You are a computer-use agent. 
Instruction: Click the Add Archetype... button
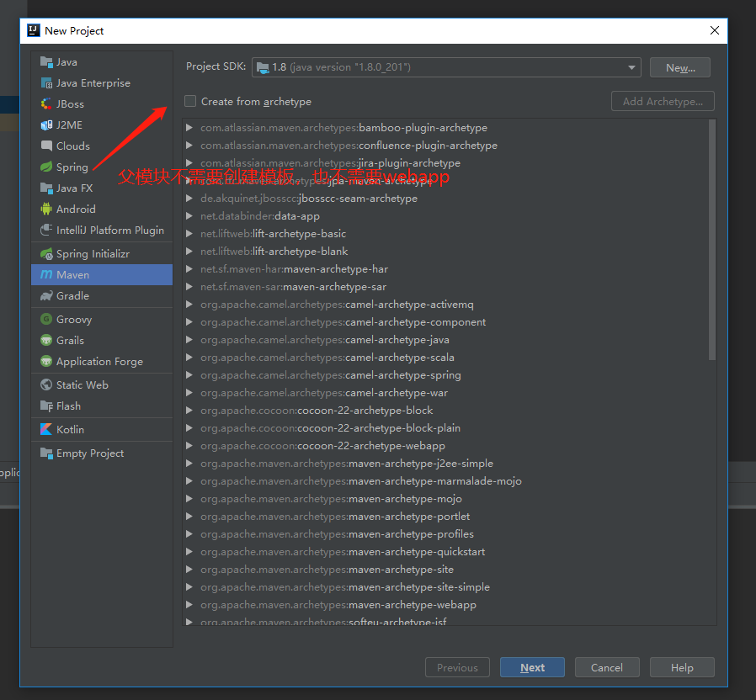tap(663, 101)
